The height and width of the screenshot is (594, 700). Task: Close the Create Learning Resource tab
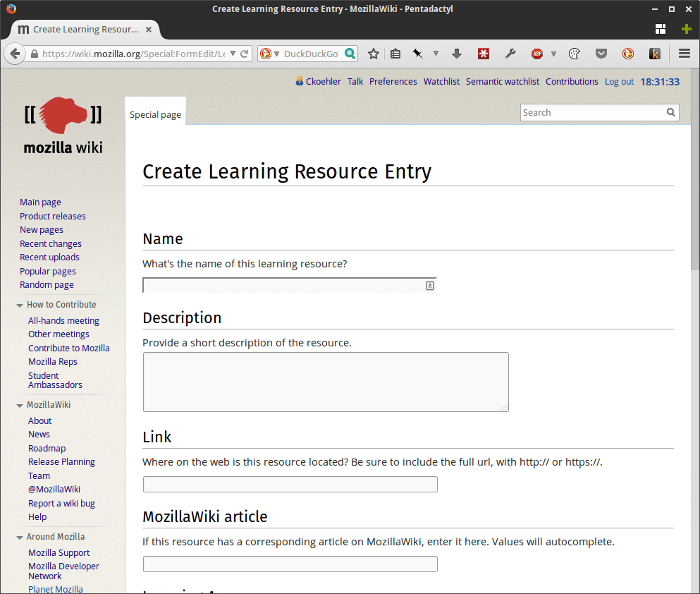(149, 30)
